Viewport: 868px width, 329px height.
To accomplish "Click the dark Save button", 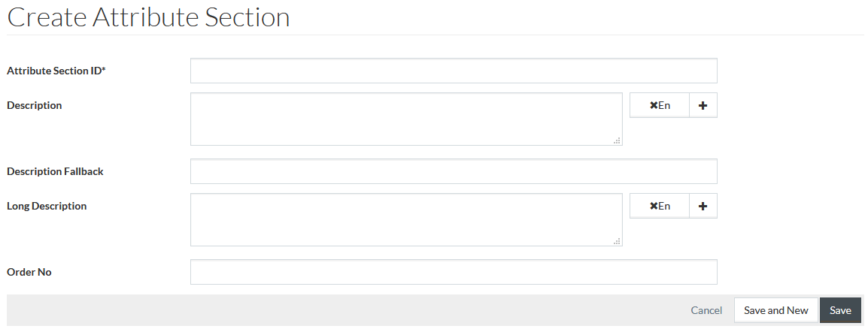I will coord(840,310).
